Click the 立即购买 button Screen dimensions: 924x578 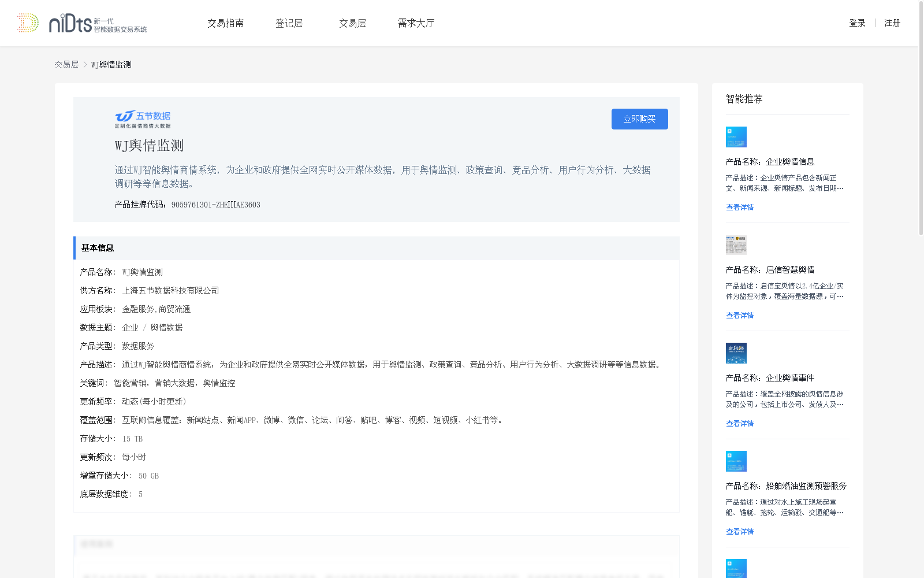click(640, 119)
